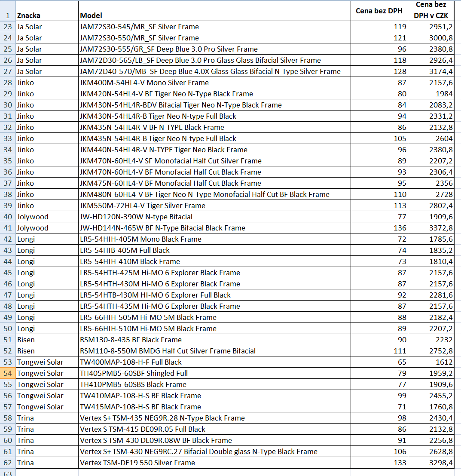This screenshot has width=461, height=476.
Task: Click cell JKM480N-60HL4-V BF Tiger Neo
Action: 214,194
